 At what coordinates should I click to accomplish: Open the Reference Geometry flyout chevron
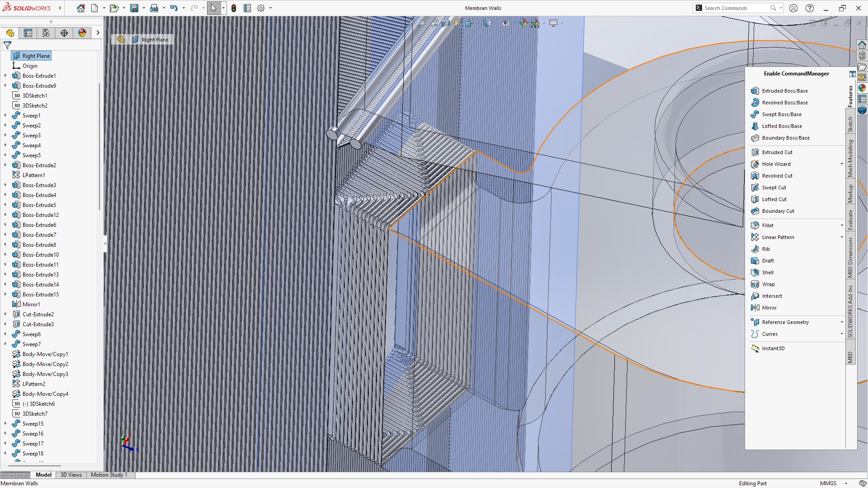[x=841, y=322]
